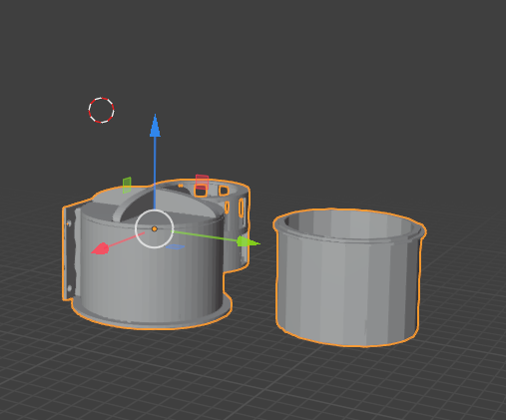Click the red X-axis gizmo arrow
This screenshot has height=420, width=506.
coord(101,248)
